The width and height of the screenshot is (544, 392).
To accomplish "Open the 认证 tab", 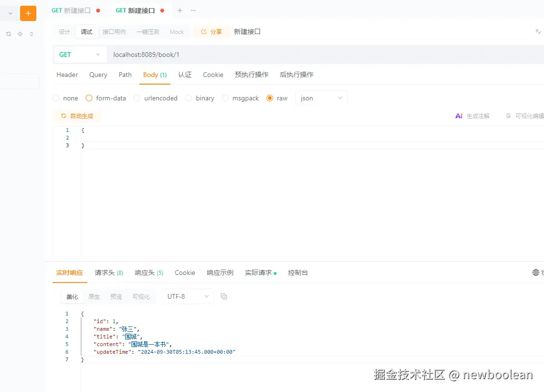I will pos(185,75).
